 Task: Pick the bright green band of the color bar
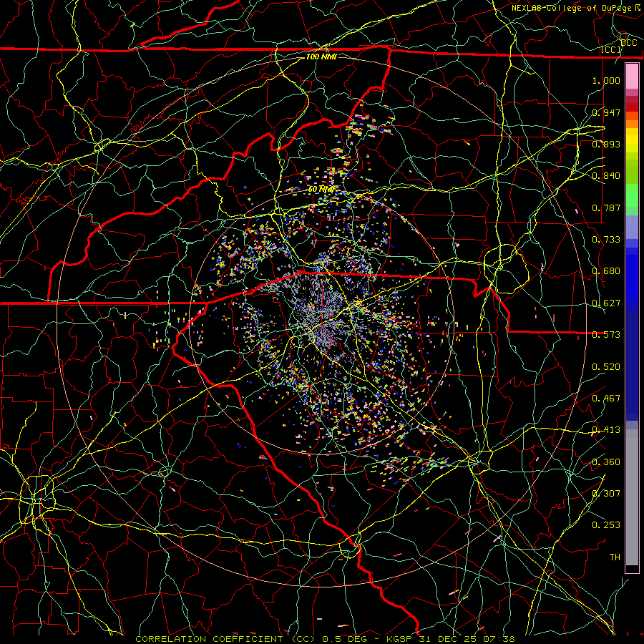click(632, 195)
